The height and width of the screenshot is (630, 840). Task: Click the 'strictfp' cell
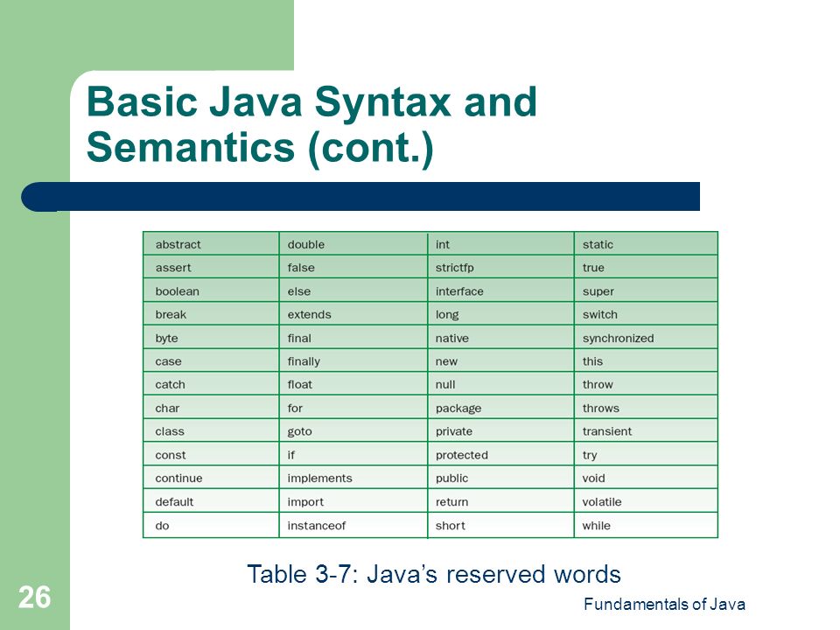point(500,268)
